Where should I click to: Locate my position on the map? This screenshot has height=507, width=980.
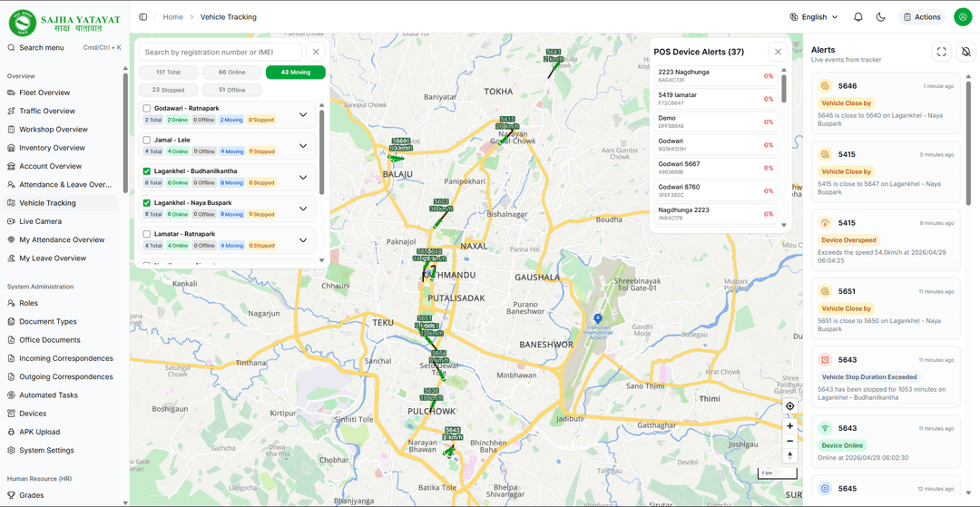tap(790, 405)
